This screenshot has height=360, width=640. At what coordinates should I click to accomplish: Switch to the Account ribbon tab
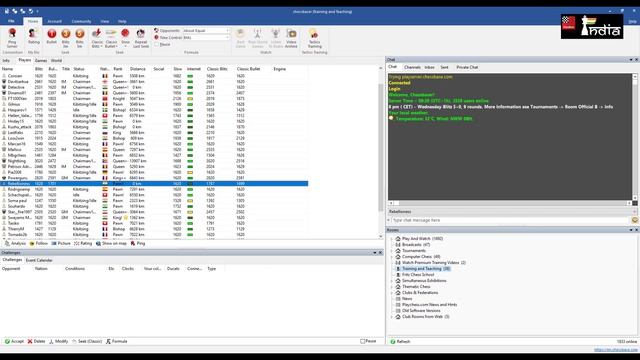54,21
